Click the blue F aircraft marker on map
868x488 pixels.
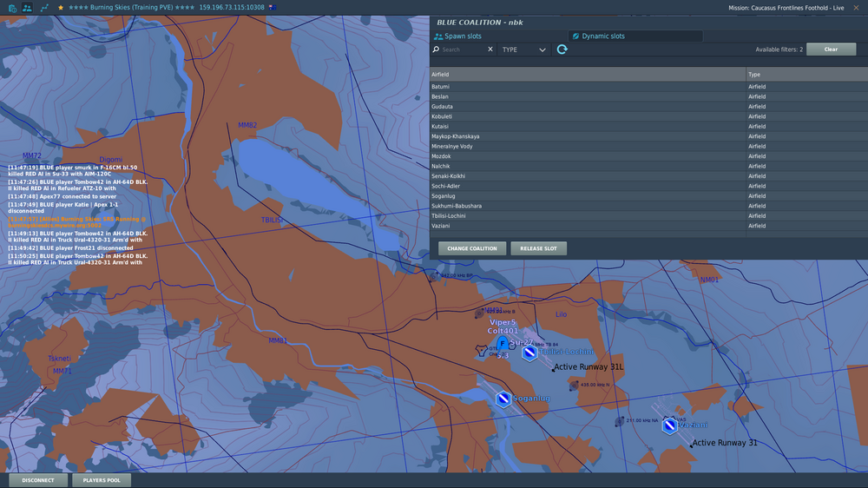point(503,343)
